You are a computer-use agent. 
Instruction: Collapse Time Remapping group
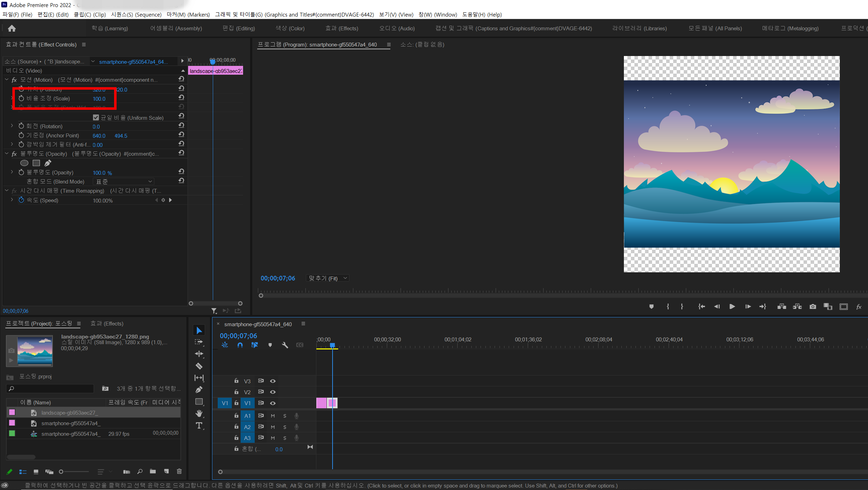pyautogui.click(x=7, y=191)
